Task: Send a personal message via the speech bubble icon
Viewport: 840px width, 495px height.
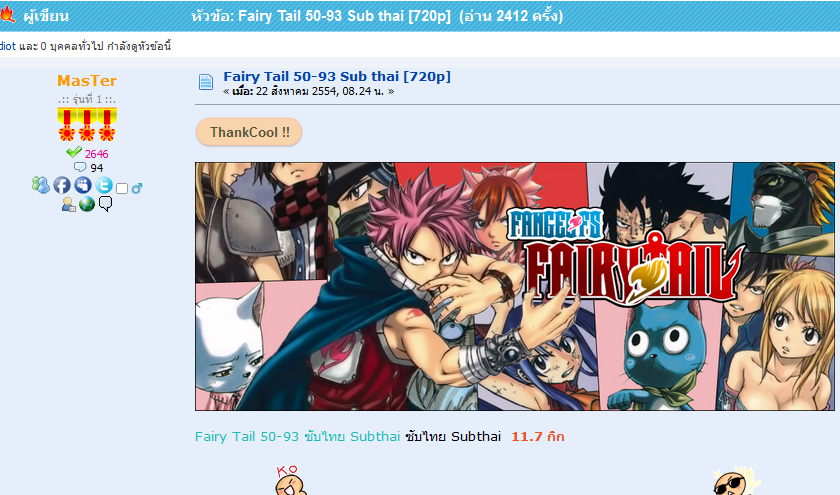Action: pyautogui.click(x=106, y=204)
